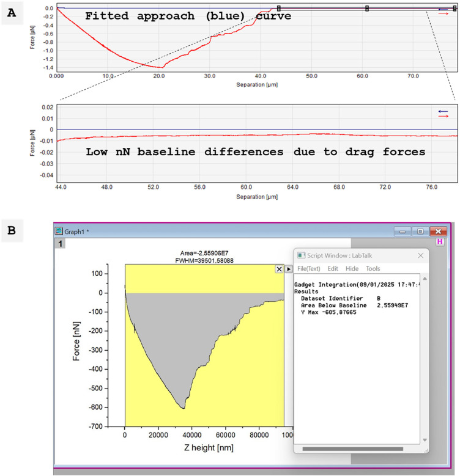Click the 'Y Max -605,87665' text line

click(328, 312)
